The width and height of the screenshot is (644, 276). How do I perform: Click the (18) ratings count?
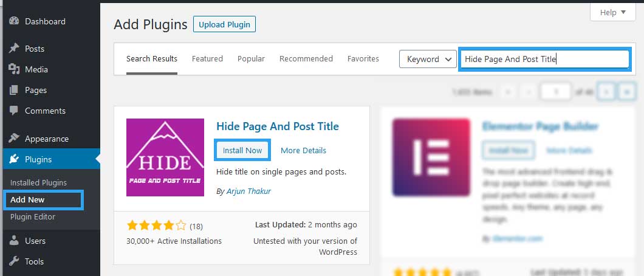(196, 226)
